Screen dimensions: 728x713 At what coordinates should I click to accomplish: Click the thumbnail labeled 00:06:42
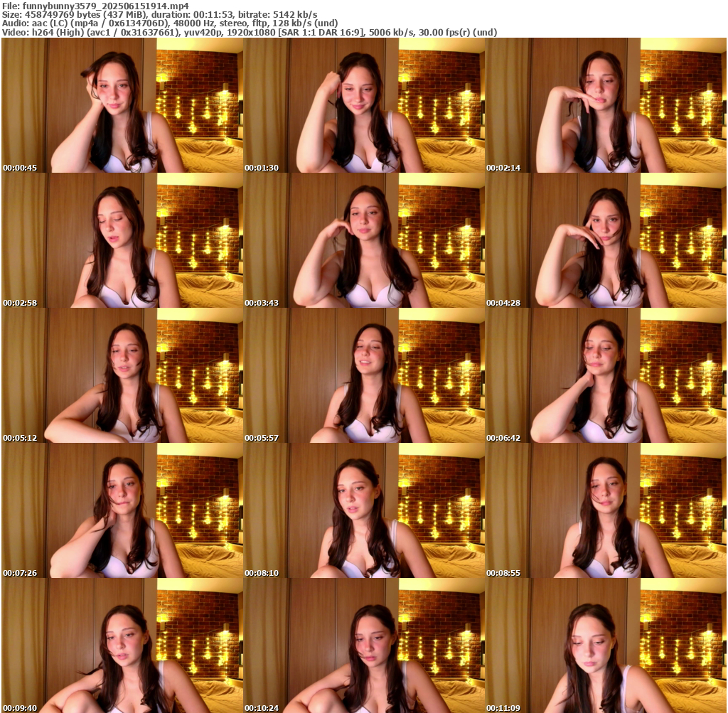pyautogui.click(x=605, y=375)
